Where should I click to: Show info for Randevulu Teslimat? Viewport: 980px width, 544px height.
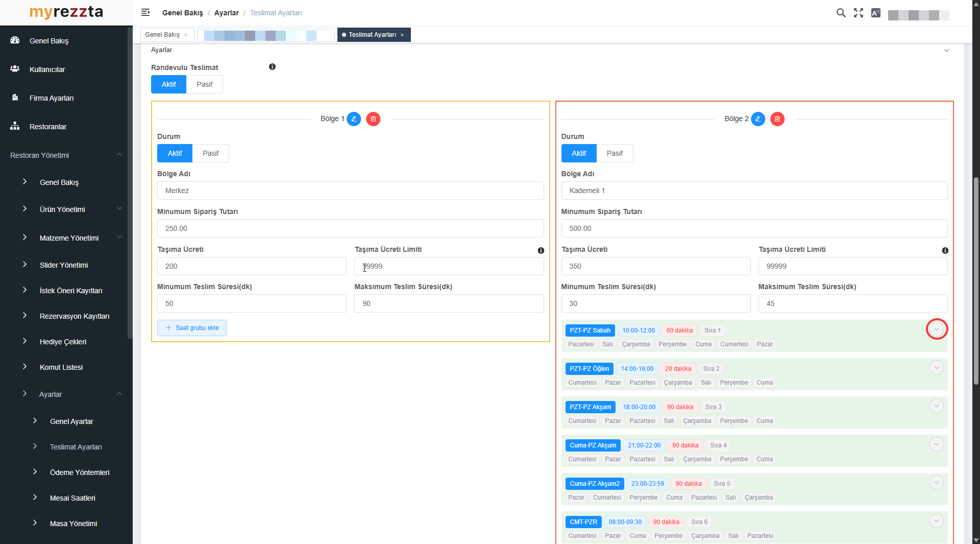(x=272, y=67)
